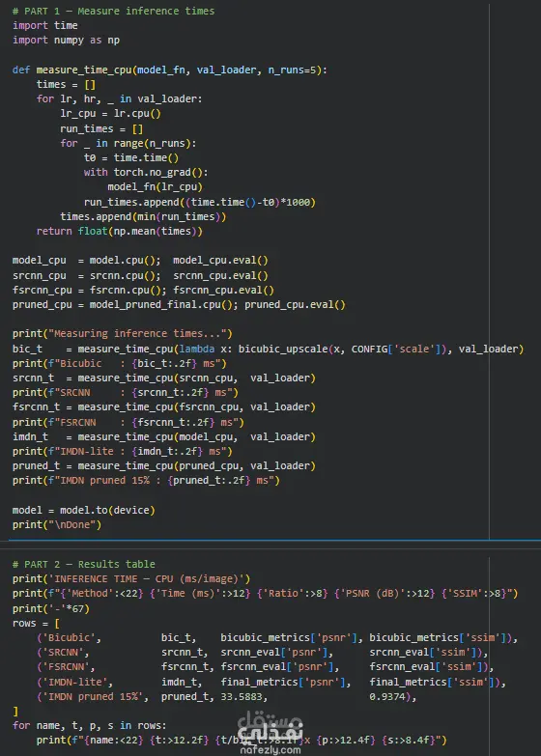The image size is (541, 756).
Task: Click the 'model_cpu = model.cpu()' line
Action: [x=140, y=261]
